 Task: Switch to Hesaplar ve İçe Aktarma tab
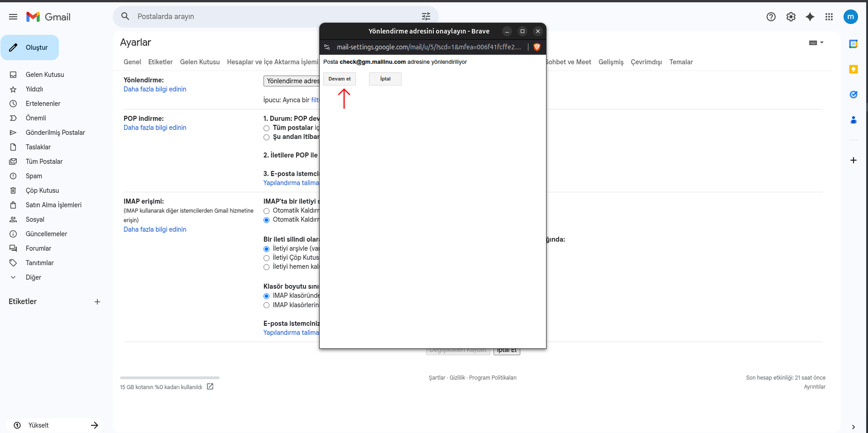[x=273, y=62]
